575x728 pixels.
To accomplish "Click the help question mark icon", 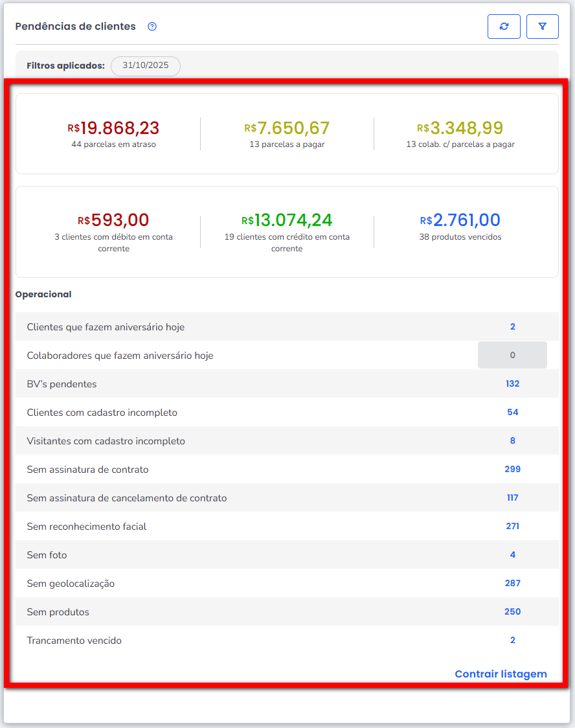I will [152, 27].
